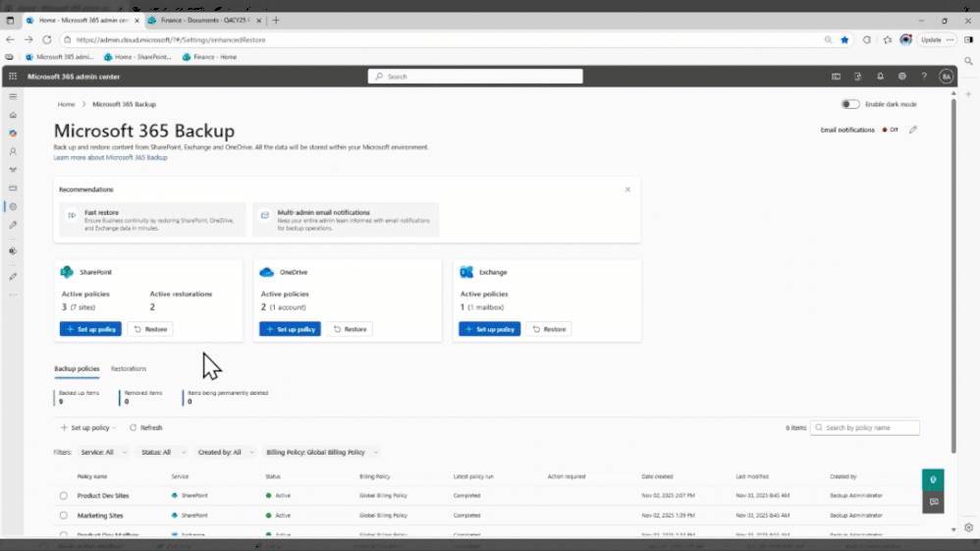Click the page vertical scrollbar

coord(953,275)
